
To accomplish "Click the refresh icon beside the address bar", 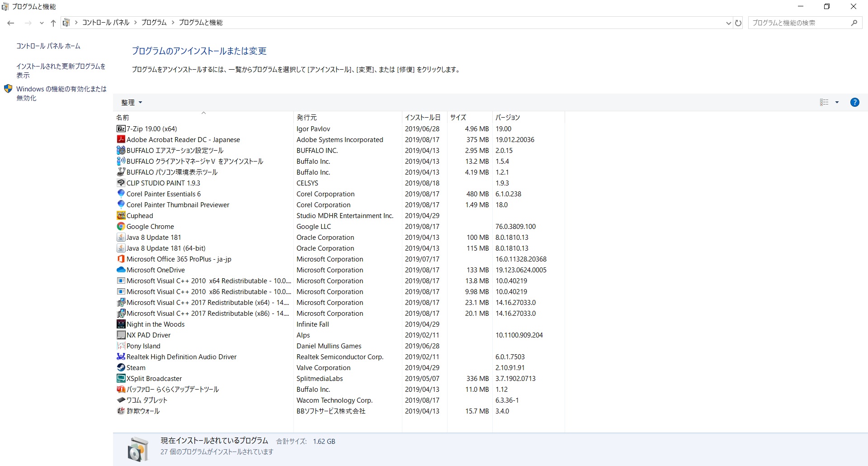I will [738, 23].
